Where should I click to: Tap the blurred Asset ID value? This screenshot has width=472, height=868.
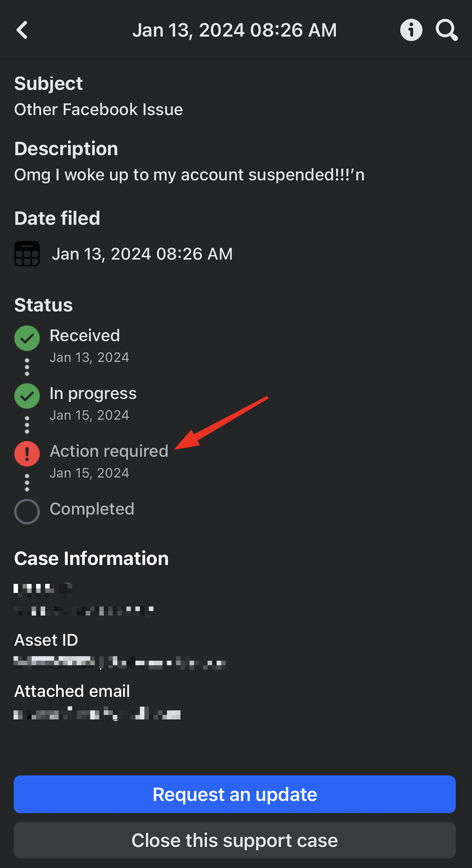pyautogui.click(x=120, y=663)
